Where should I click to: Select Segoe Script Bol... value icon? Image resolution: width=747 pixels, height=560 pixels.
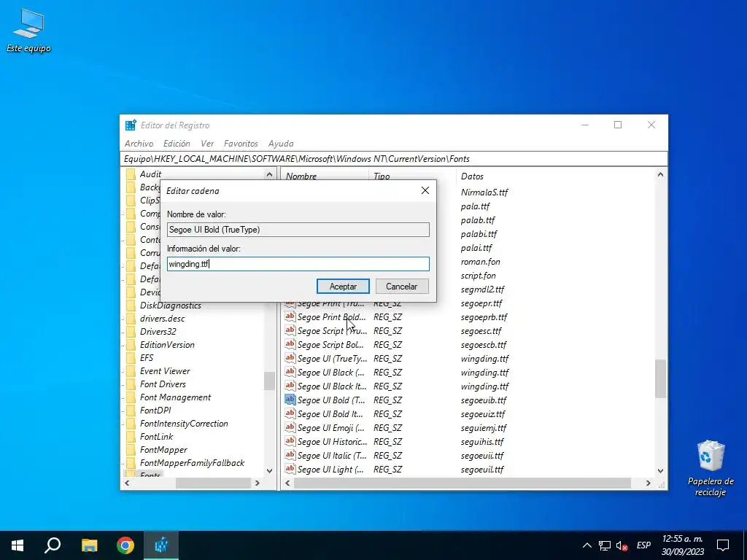pyautogui.click(x=290, y=344)
